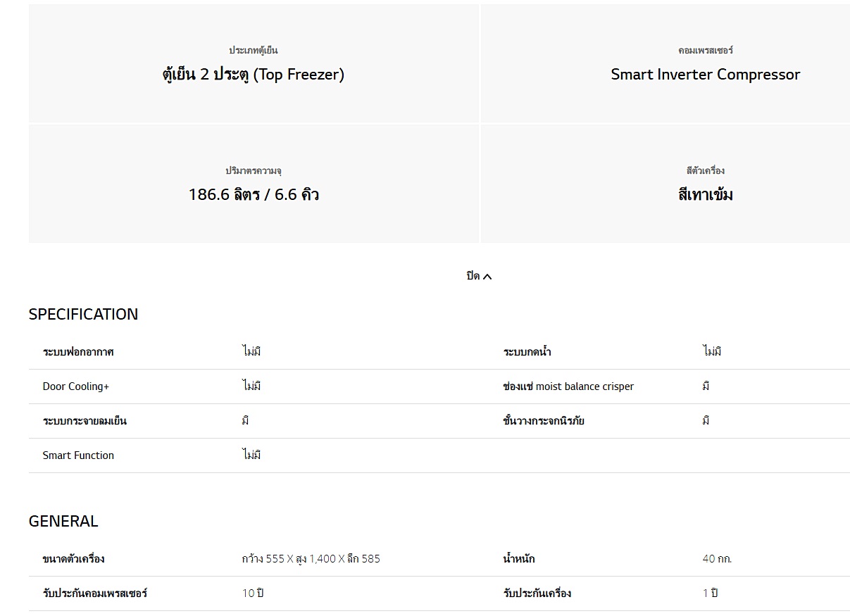Select the Smart Inverter Compressor card
The height and width of the screenshot is (616, 850).
point(665,63)
